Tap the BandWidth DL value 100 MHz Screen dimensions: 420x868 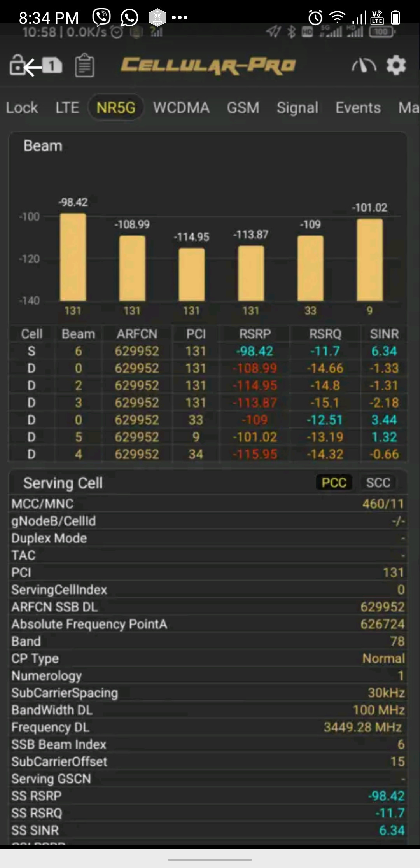379,710
